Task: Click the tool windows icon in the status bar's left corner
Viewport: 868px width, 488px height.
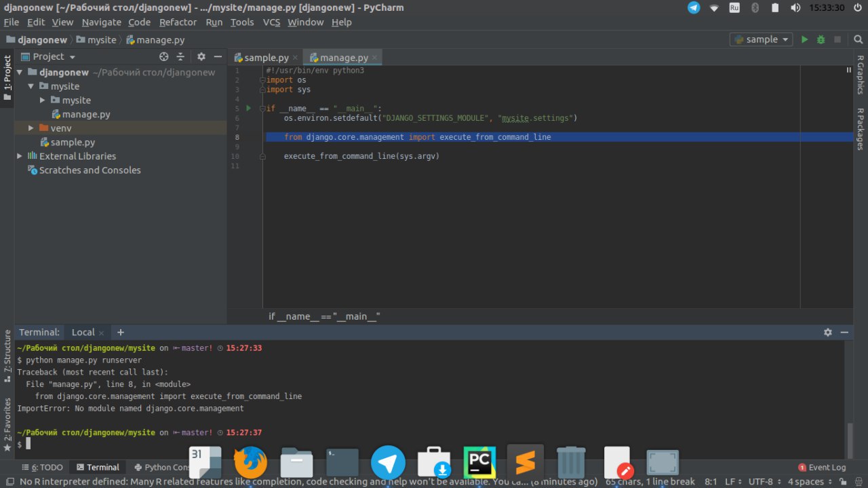Action: coord(9,482)
